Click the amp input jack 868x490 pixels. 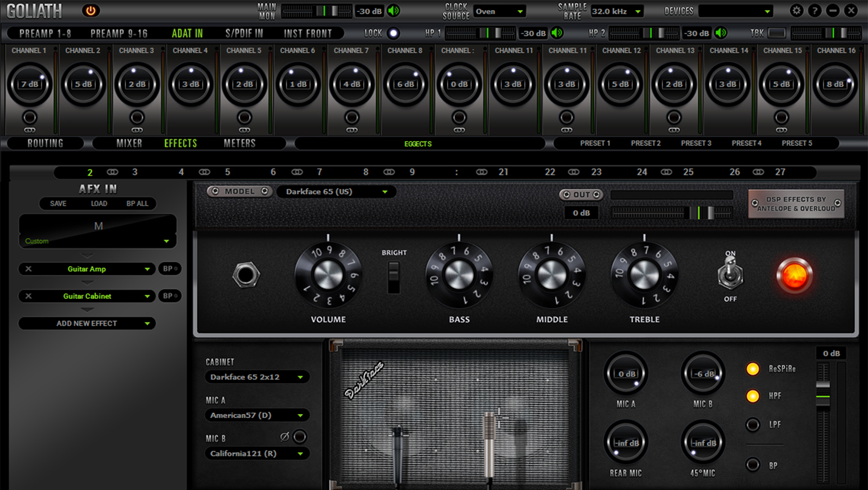(x=246, y=275)
